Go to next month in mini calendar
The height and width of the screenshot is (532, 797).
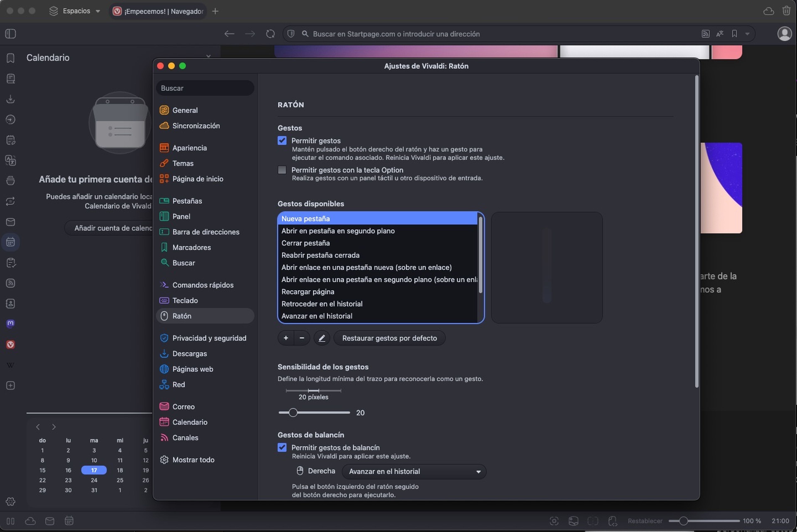click(x=54, y=427)
